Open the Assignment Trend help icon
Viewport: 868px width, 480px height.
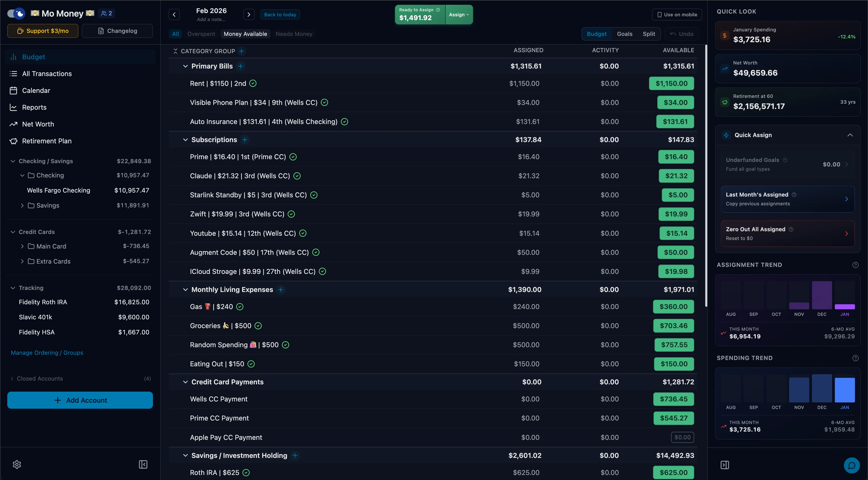pos(855,265)
